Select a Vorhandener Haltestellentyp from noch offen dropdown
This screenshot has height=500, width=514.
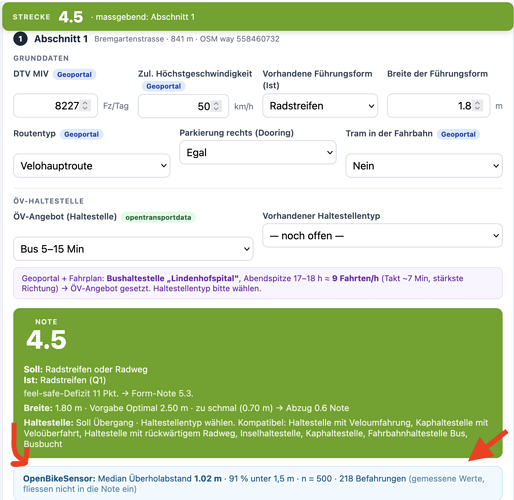382,236
